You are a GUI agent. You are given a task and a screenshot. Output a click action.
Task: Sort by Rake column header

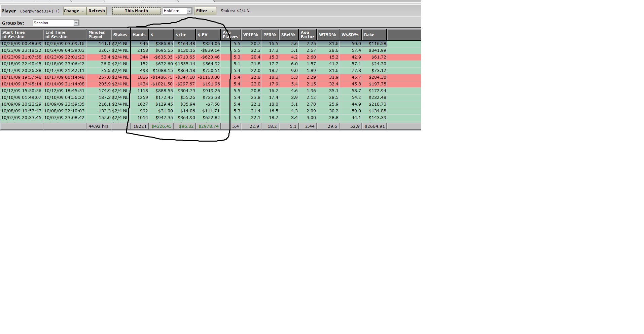point(374,35)
